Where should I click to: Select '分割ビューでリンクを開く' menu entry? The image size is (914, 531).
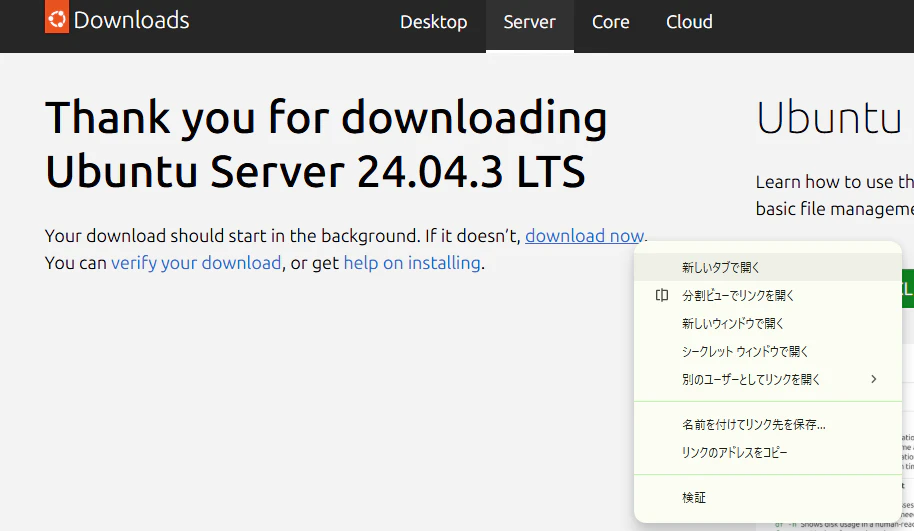[x=768, y=296]
